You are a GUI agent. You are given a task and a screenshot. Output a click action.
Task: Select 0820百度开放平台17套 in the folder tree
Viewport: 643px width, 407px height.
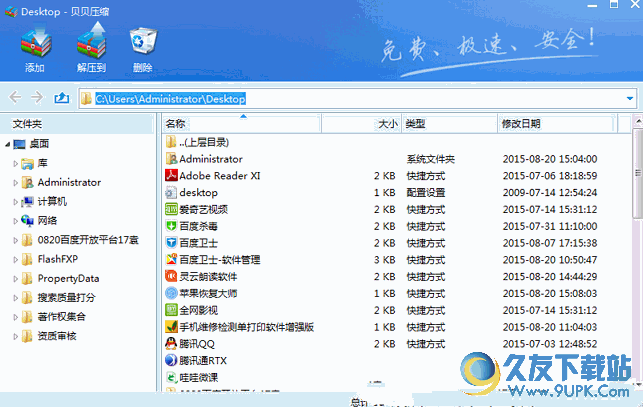point(88,240)
